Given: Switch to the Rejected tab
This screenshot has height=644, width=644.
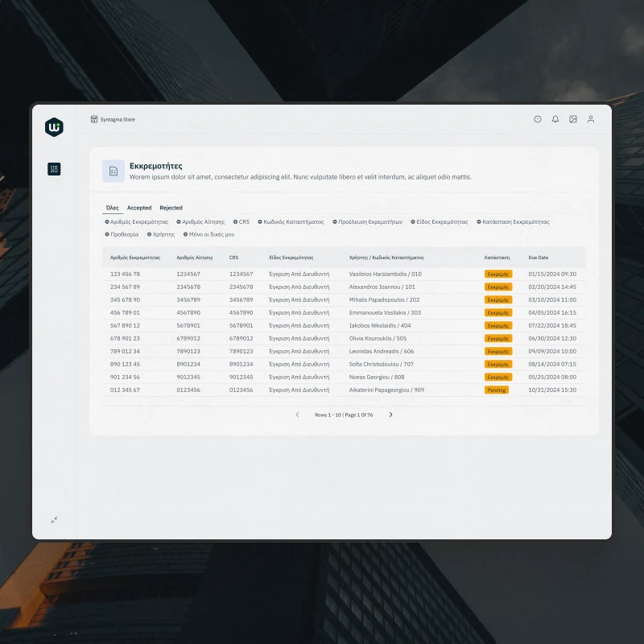Looking at the screenshot, I should 171,208.
